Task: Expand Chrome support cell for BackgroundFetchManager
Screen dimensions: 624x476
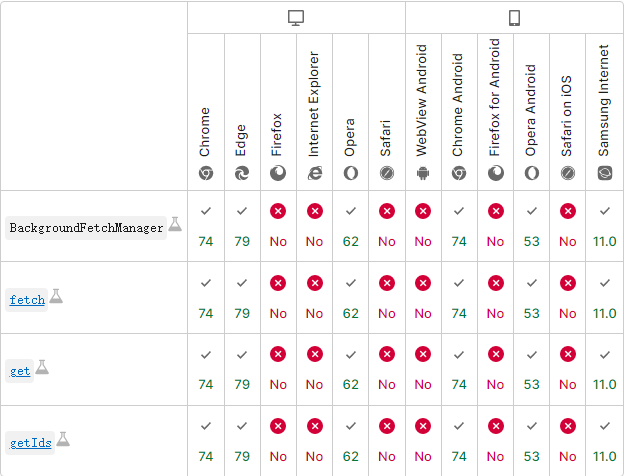Action: [206, 226]
